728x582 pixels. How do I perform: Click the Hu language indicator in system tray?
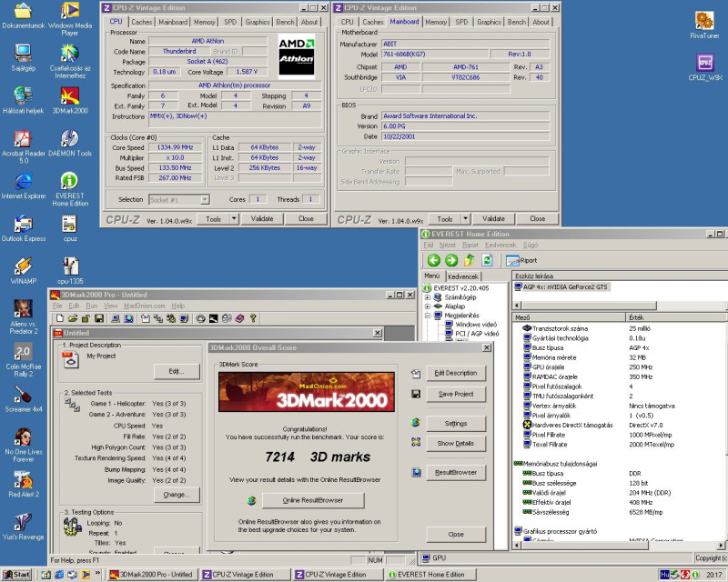[x=664, y=575]
